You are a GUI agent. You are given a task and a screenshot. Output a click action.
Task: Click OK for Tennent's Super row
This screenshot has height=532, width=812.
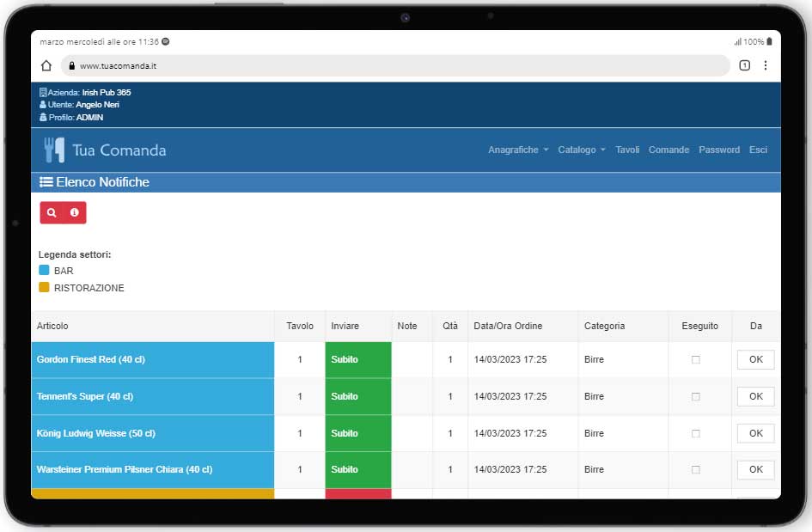[755, 396]
